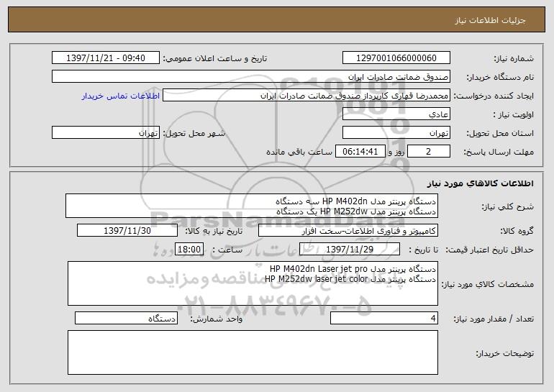
Task: Click the label توضیحات خریدار
Action: click(x=504, y=353)
